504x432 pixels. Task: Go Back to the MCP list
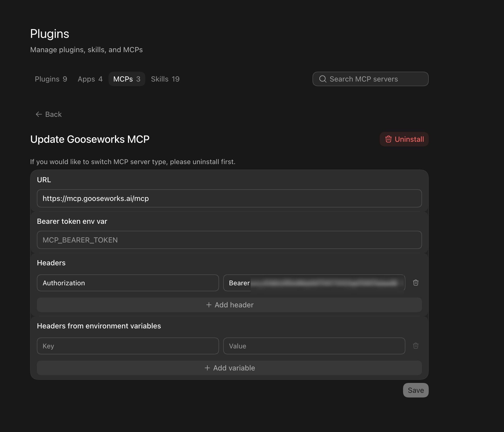click(49, 114)
